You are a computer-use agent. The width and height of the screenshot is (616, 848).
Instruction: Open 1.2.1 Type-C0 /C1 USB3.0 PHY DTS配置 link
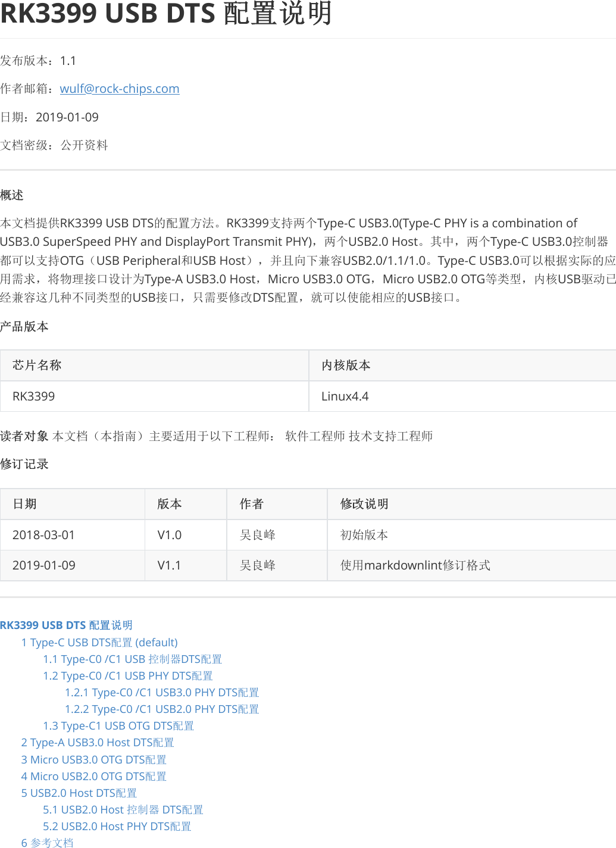(x=162, y=692)
